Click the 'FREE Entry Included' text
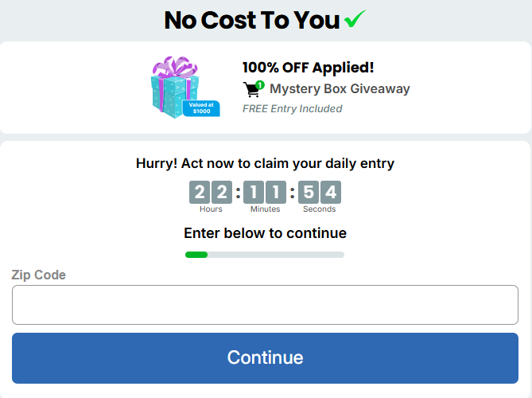Screen dimensions: 532x398 click(x=292, y=108)
